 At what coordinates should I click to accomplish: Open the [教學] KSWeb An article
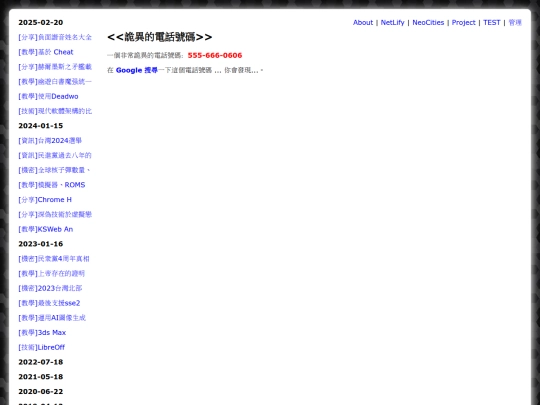(46, 229)
